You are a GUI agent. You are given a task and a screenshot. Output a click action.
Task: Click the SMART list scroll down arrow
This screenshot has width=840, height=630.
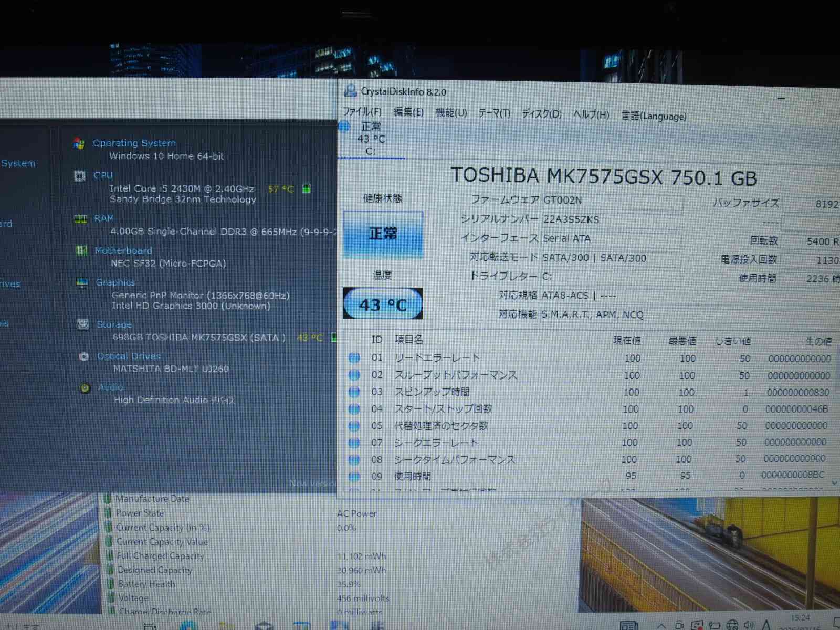[834, 482]
